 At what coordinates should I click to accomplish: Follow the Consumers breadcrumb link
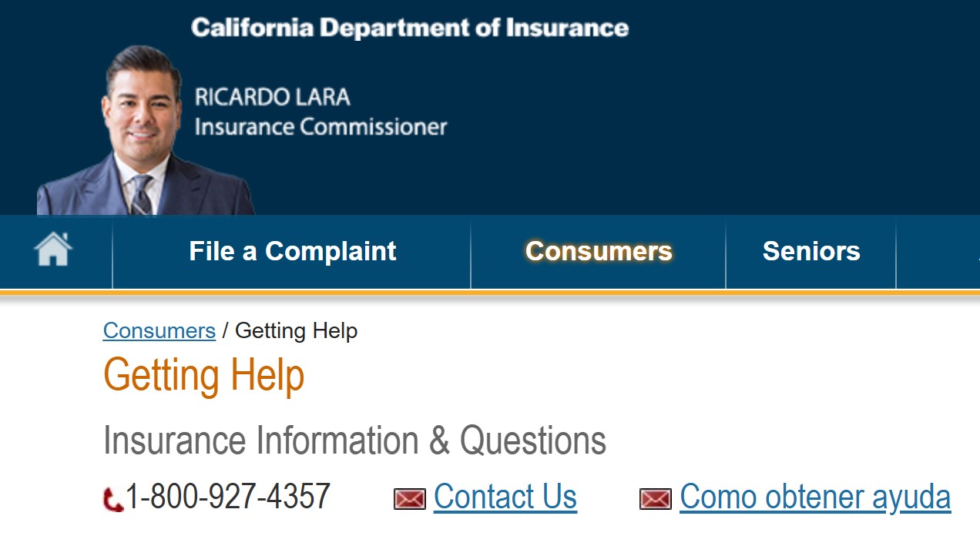(159, 331)
